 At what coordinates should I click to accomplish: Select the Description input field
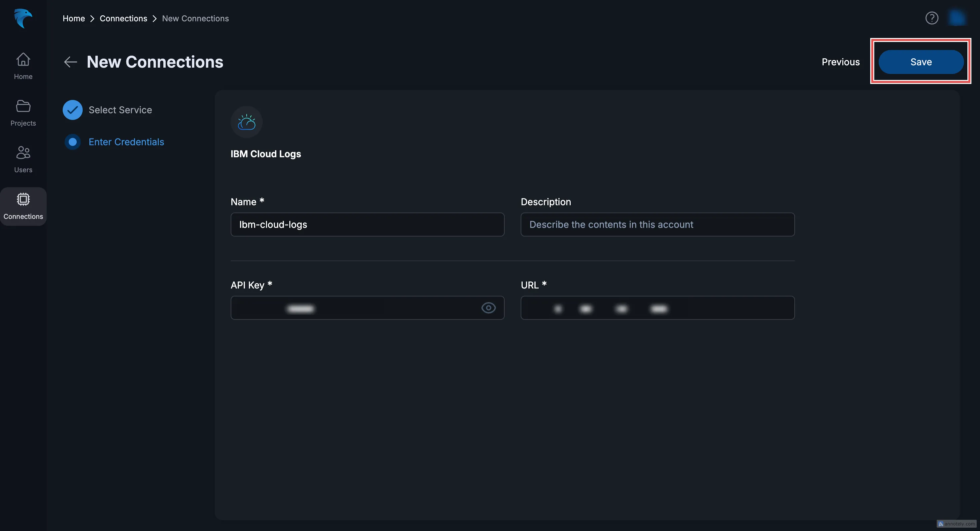click(657, 224)
